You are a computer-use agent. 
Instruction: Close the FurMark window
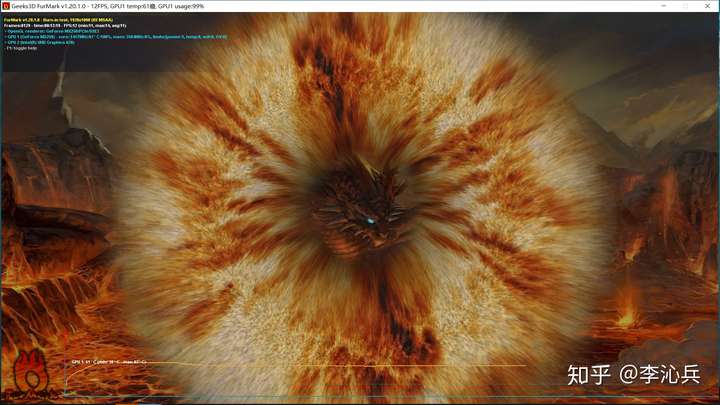[708, 6]
